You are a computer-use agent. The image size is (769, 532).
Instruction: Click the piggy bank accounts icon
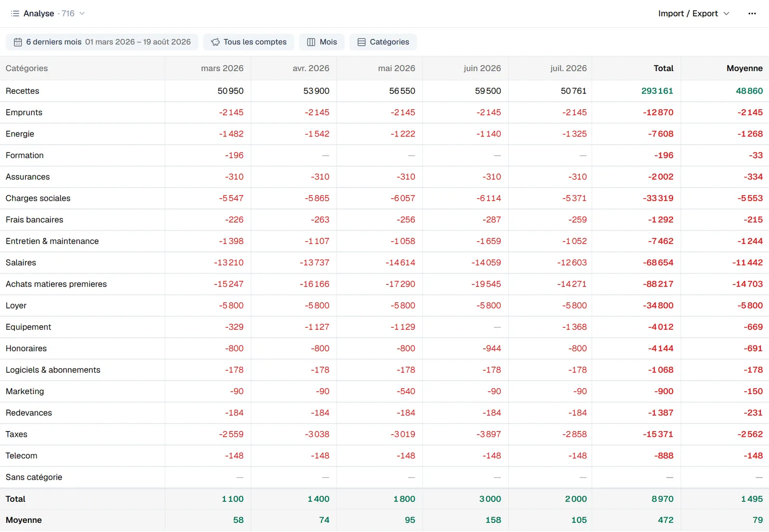[215, 42]
